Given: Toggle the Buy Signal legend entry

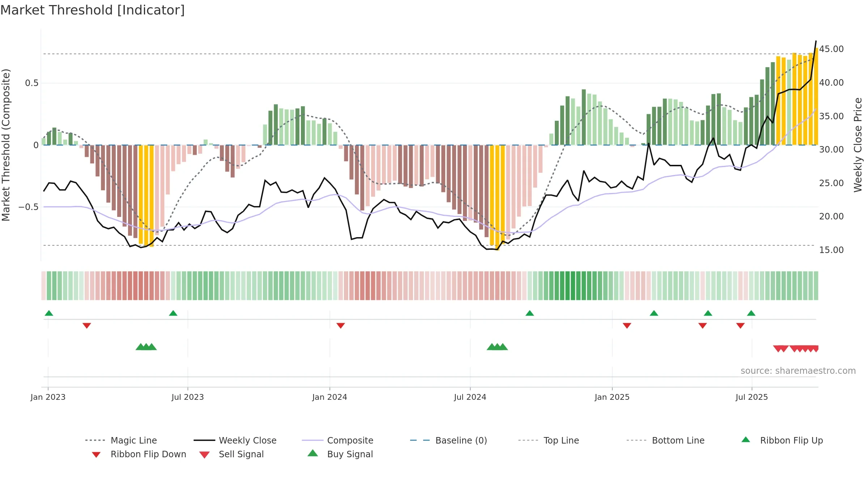Looking at the screenshot, I should [x=340, y=454].
